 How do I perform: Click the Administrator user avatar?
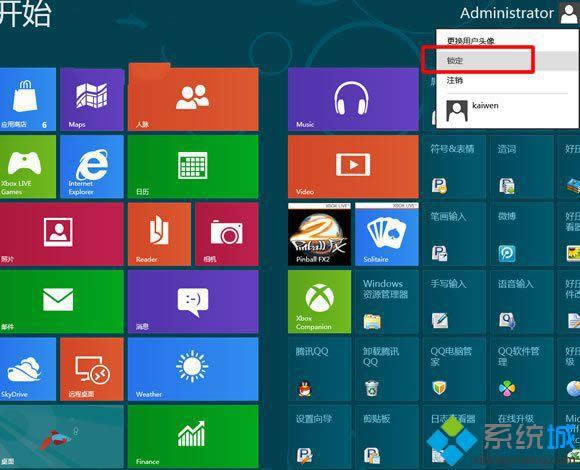569,13
